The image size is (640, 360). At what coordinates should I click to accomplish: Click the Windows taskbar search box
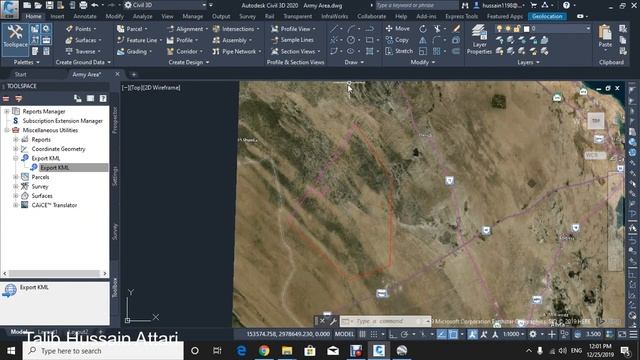click(103, 351)
